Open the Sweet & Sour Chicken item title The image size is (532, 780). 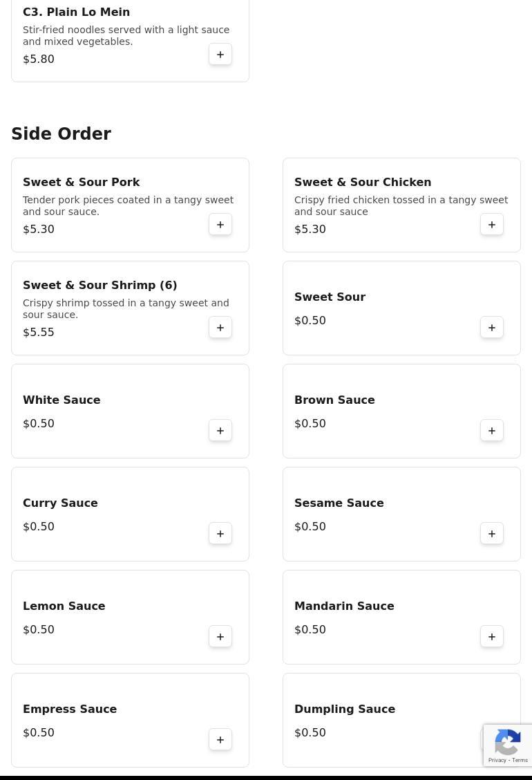pyautogui.click(x=363, y=182)
